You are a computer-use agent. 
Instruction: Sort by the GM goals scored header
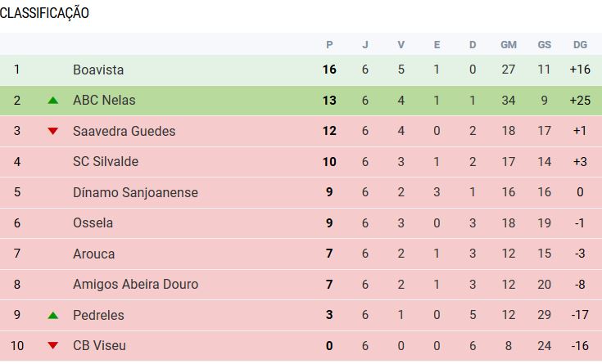tap(509, 45)
